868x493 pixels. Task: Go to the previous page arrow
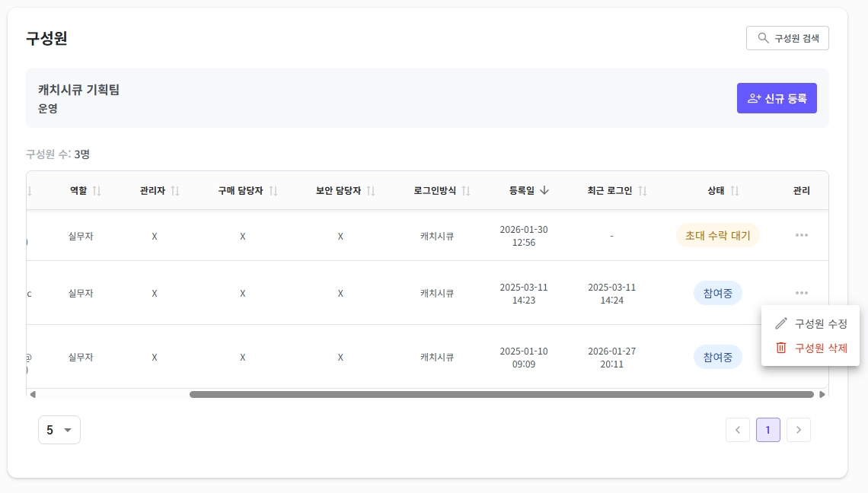tap(738, 430)
